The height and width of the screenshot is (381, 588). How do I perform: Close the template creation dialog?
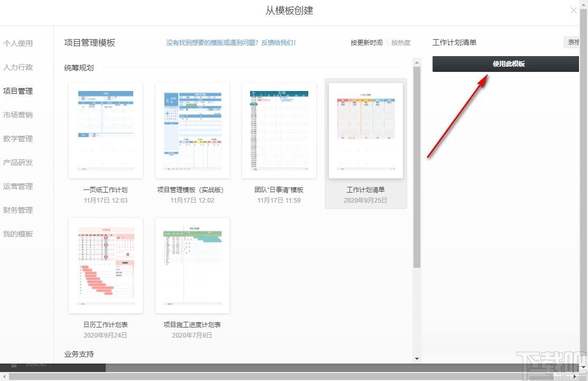[x=573, y=10]
